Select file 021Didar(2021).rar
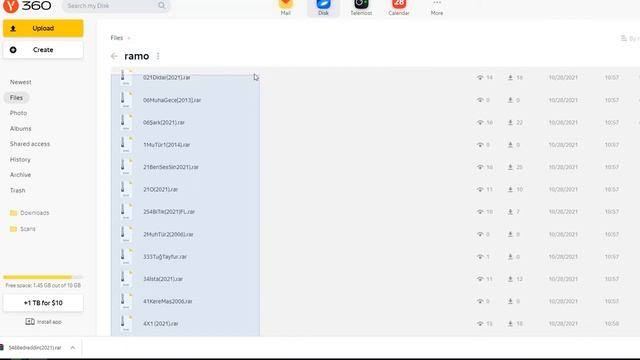The image size is (640, 360). click(x=167, y=77)
